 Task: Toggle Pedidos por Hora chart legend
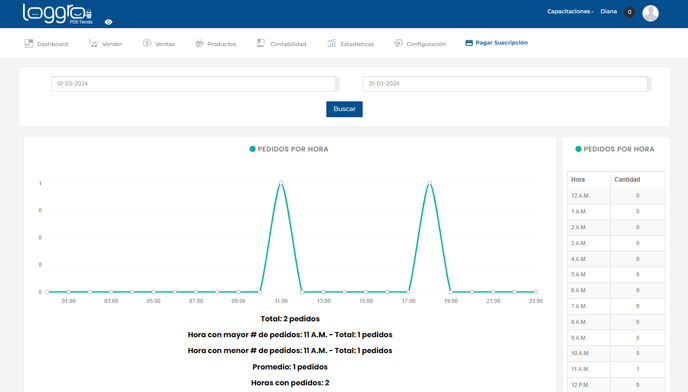(x=289, y=149)
